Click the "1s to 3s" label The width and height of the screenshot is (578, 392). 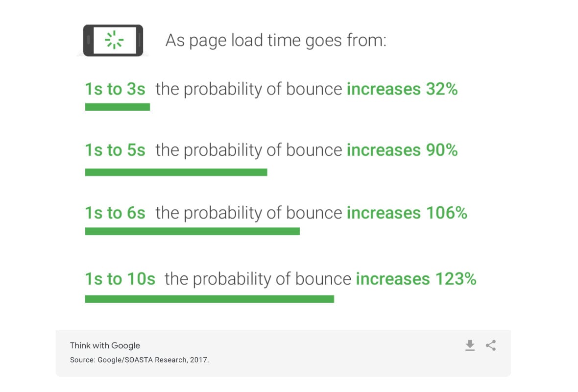pyautogui.click(x=115, y=89)
